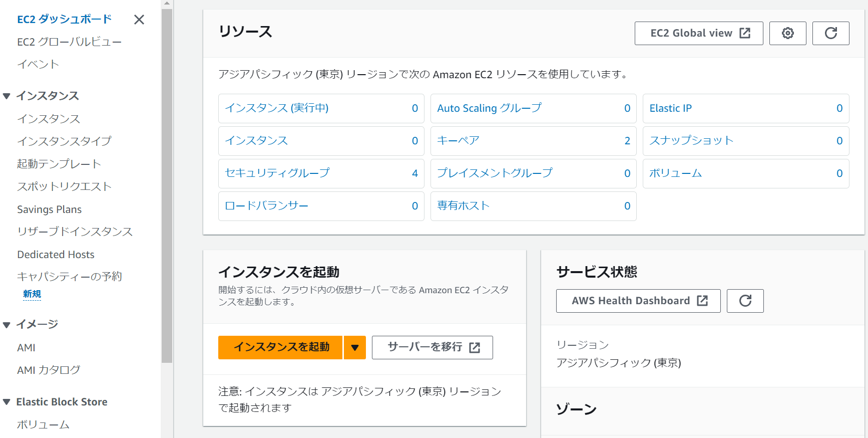868x438 pixels.
Task: Click the sidebar vertical scrollbar
Action: point(167,185)
